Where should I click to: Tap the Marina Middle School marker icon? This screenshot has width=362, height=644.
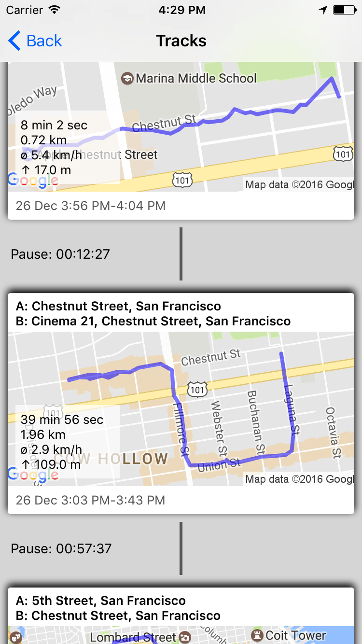tap(127, 78)
